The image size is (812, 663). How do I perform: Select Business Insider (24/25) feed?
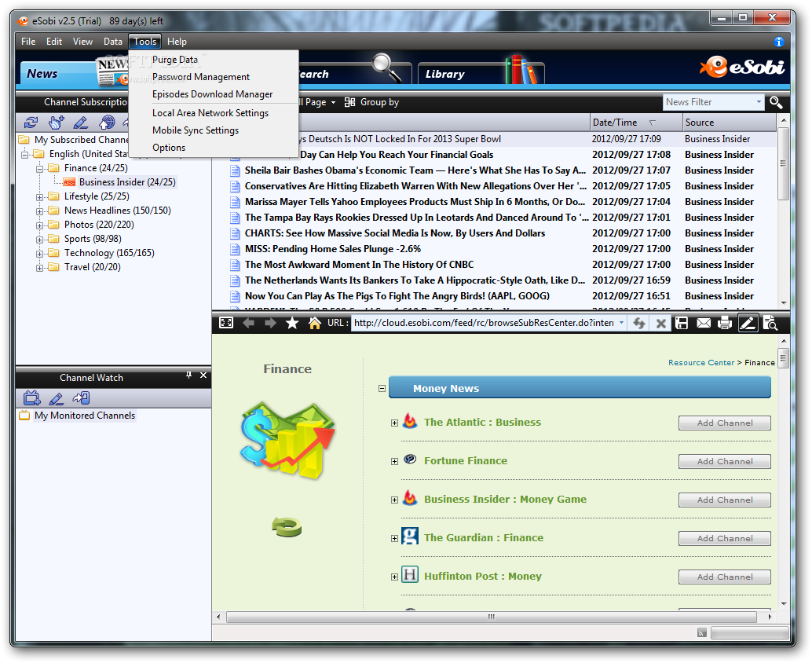tap(127, 182)
